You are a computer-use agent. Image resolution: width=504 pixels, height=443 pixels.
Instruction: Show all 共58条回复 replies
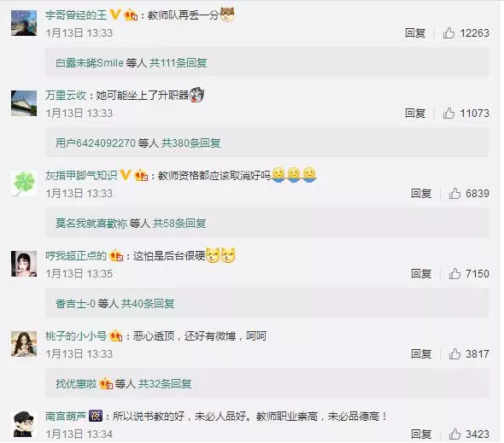click(179, 224)
